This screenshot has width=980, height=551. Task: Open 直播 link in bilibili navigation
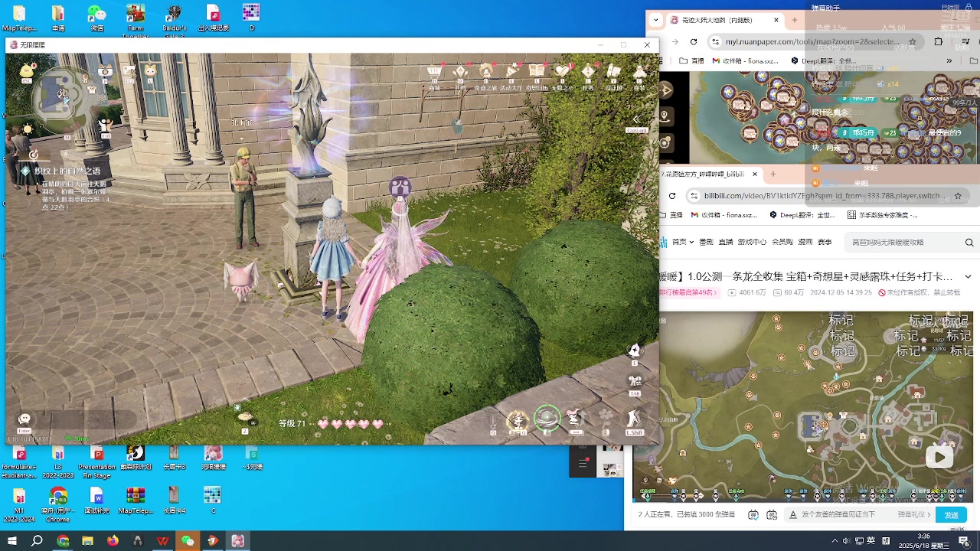726,242
